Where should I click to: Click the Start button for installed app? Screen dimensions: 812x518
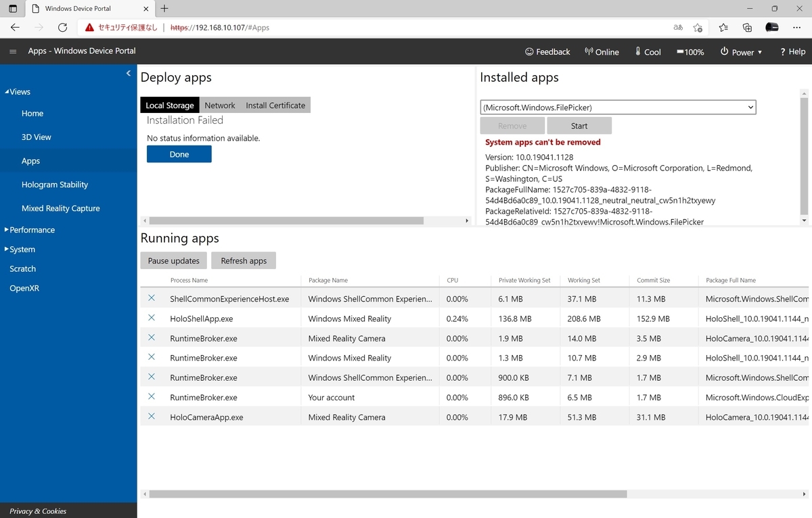(579, 126)
